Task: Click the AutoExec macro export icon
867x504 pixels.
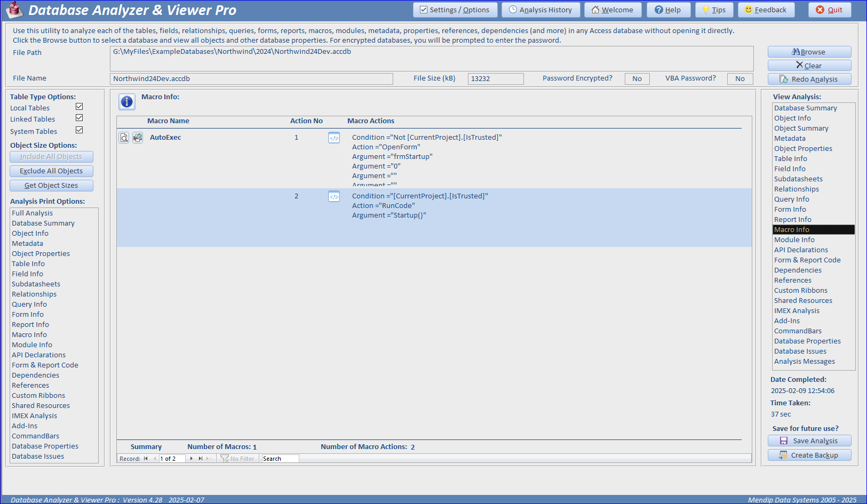Action: click(138, 138)
